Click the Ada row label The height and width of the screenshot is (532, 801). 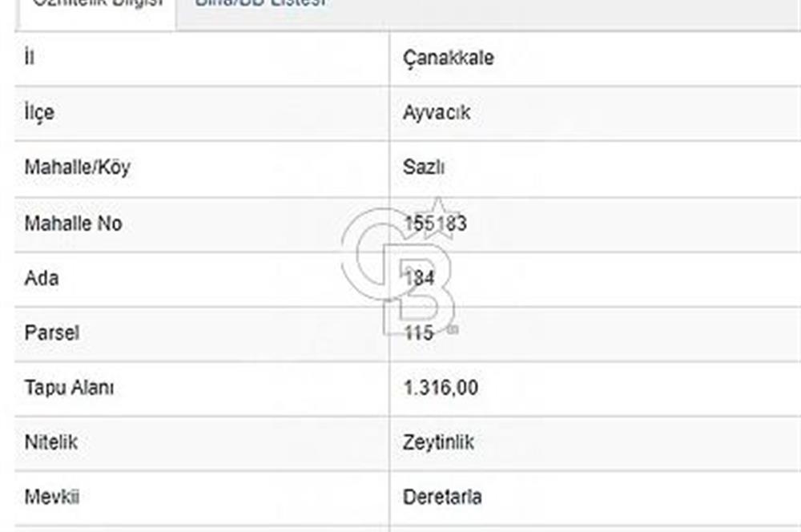pos(42,278)
